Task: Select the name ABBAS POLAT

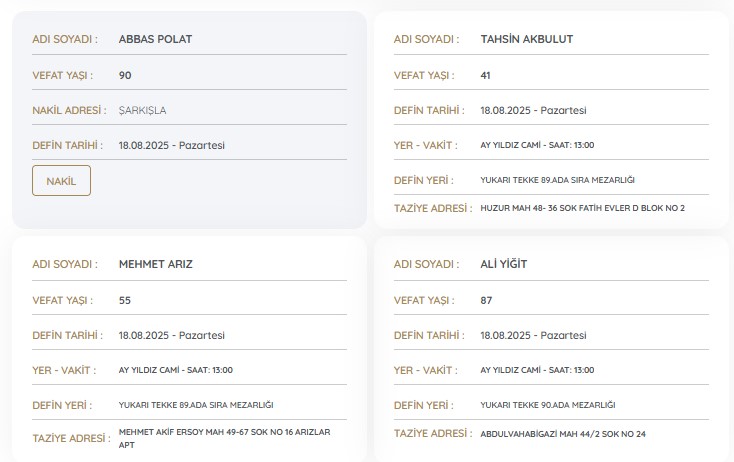Action: point(155,39)
